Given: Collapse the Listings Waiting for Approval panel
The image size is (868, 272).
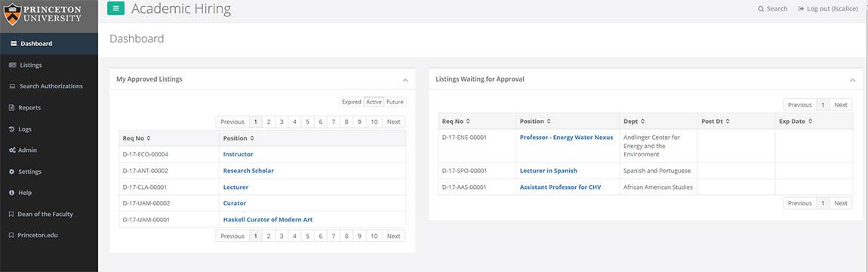Looking at the screenshot, I should tap(852, 80).
